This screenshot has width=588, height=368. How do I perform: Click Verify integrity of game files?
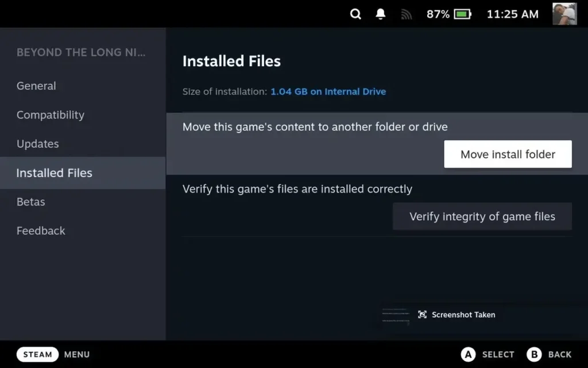[482, 216]
